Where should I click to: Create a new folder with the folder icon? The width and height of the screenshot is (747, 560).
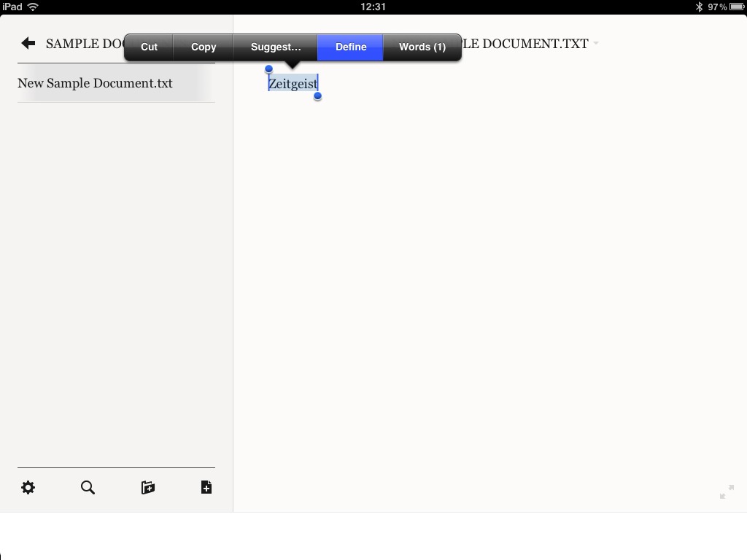[x=147, y=488]
